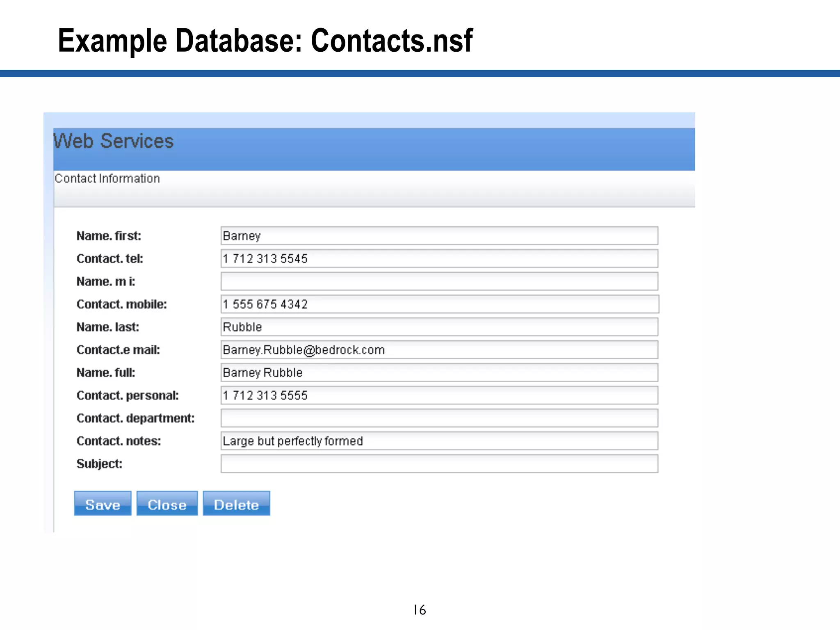
Task: Click the empty Subject field
Action: [x=439, y=463]
